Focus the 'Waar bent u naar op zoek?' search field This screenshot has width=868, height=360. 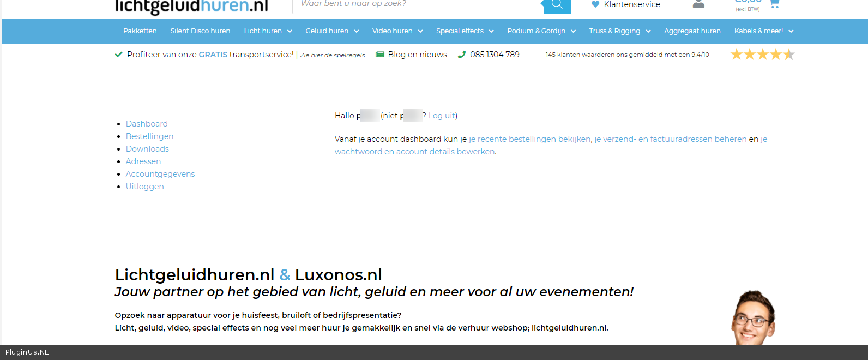click(418, 5)
